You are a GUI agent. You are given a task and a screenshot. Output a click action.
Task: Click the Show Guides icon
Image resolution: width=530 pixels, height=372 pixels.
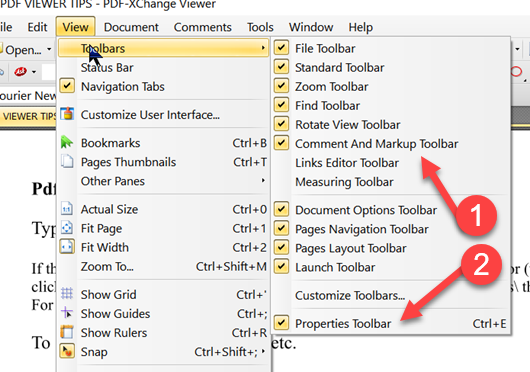pos(67,313)
